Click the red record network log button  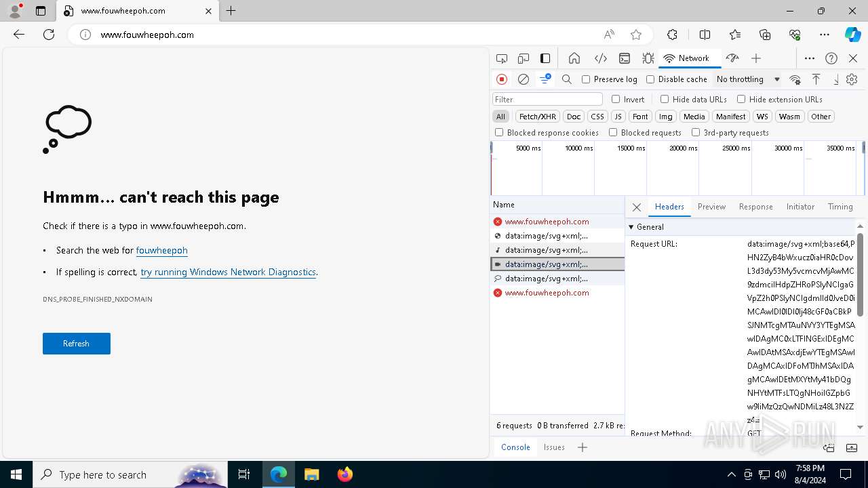pyautogui.click(x=502, y=79)
